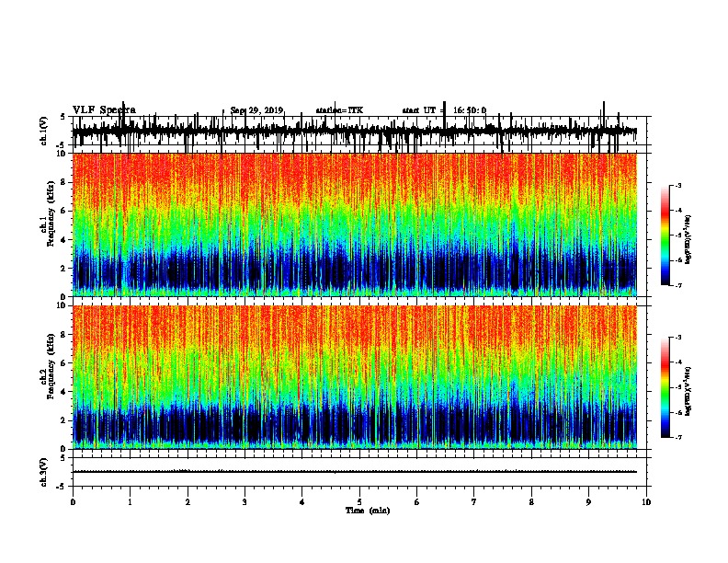728x563 pixels.
Task: Click ch.2 color bar log(PSD) unit label
Action: tap(688, 391)
